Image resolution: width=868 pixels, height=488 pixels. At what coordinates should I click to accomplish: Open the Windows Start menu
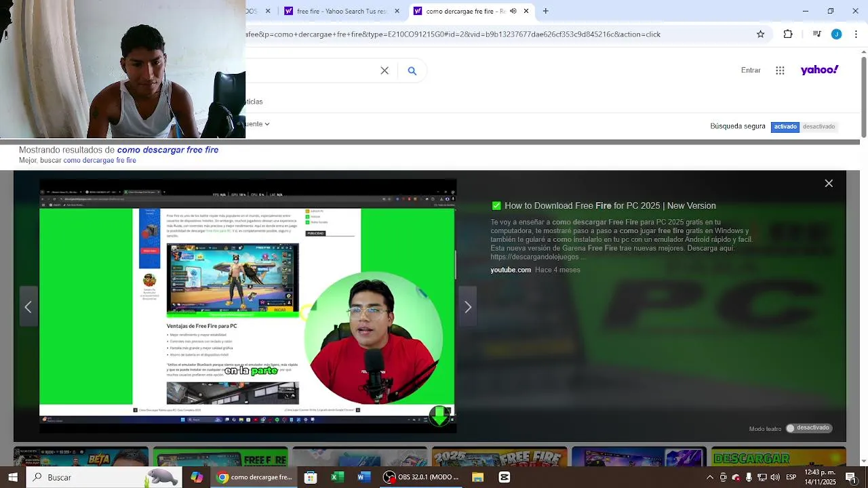pyautogui.click(x=13, y=477)
